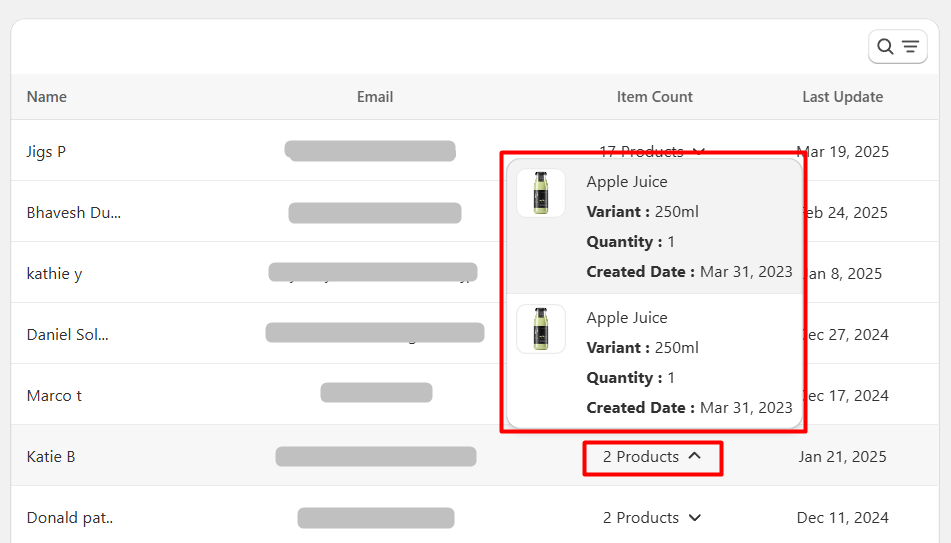
Task: Click the Donald pat.. customer name
Action: [x=70, y=518]
